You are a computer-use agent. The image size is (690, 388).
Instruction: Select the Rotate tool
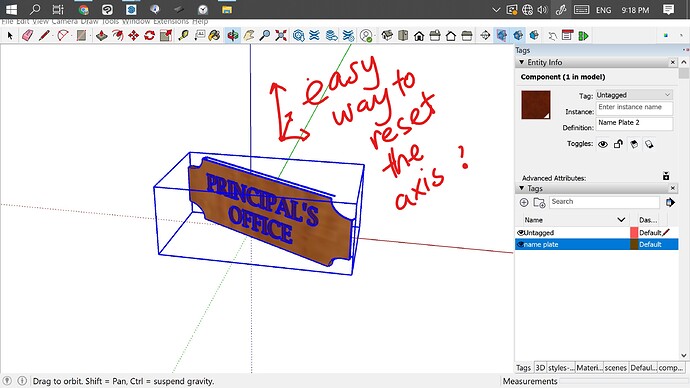[150, 35]
